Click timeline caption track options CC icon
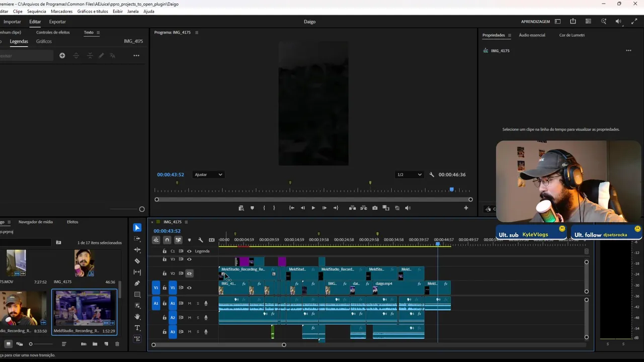 click(212, 240)
